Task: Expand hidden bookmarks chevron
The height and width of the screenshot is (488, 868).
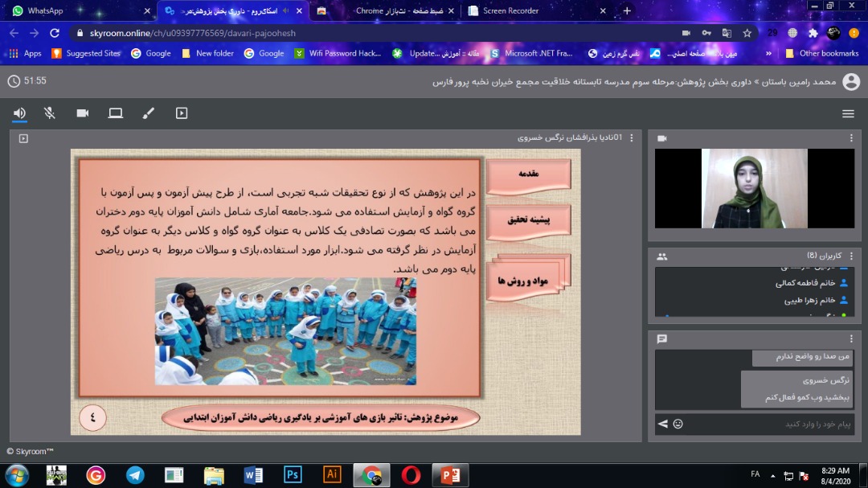Action: (x=768, y=53)
